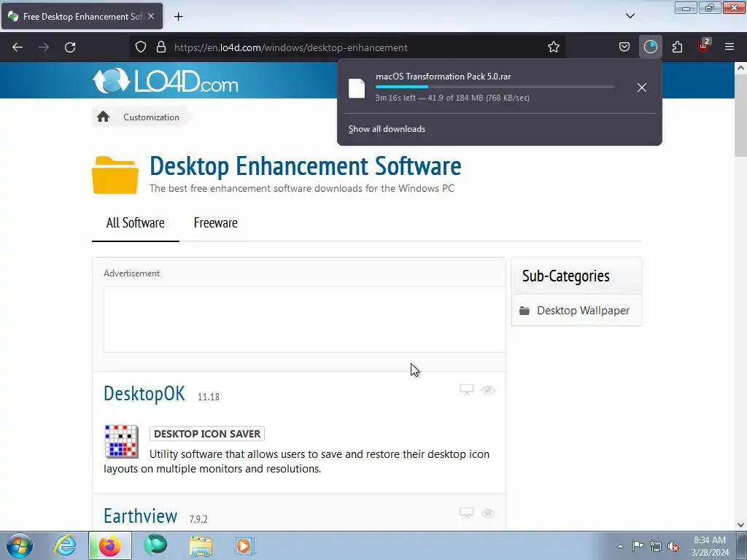
Task: Open the Firefox application menu
Action: pos(729,47)
